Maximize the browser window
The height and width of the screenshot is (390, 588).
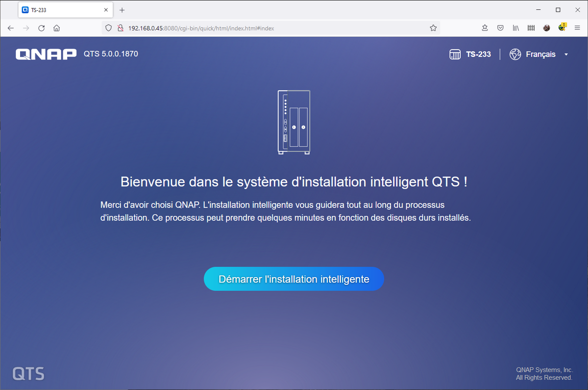click(558, 10)
